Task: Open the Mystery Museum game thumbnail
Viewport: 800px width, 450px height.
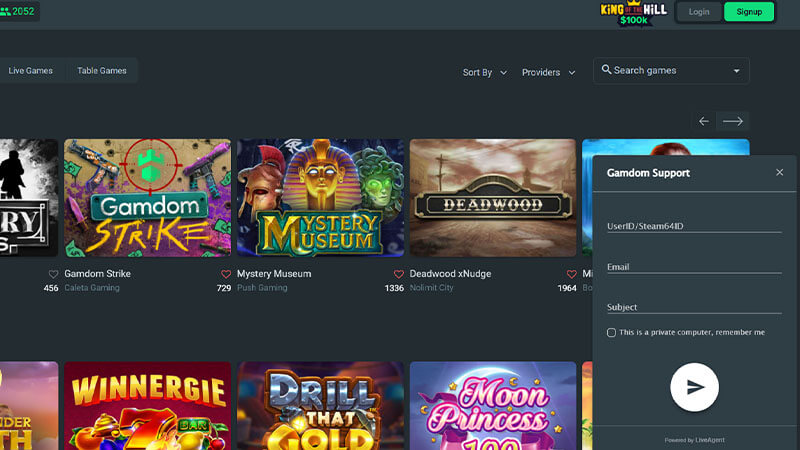Action: 320,198
